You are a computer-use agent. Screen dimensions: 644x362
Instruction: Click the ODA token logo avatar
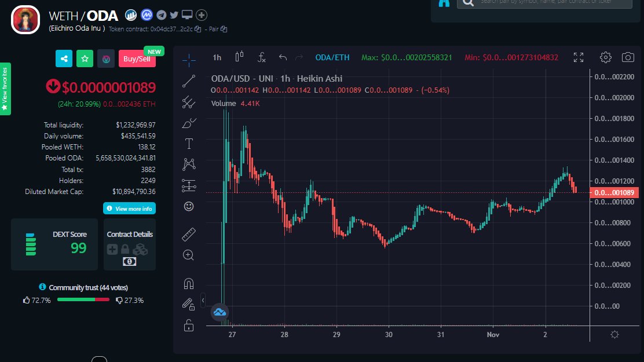(x=25, y=20)
